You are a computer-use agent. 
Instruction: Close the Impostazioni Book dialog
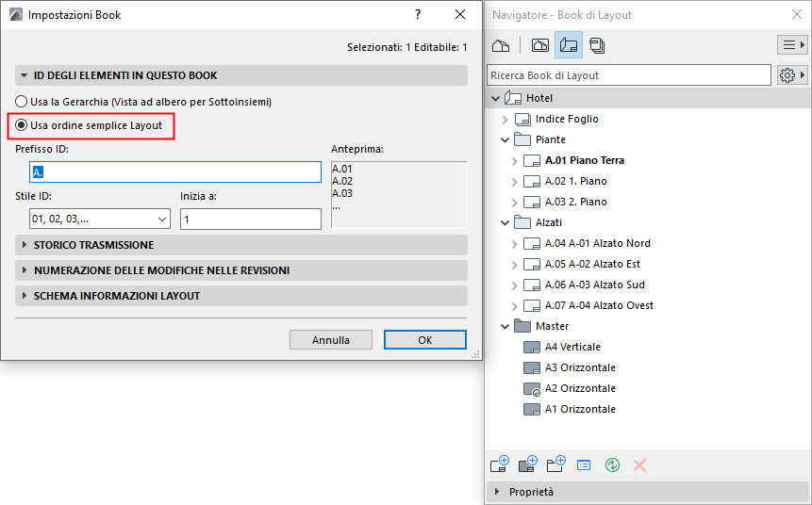(460, 14)
